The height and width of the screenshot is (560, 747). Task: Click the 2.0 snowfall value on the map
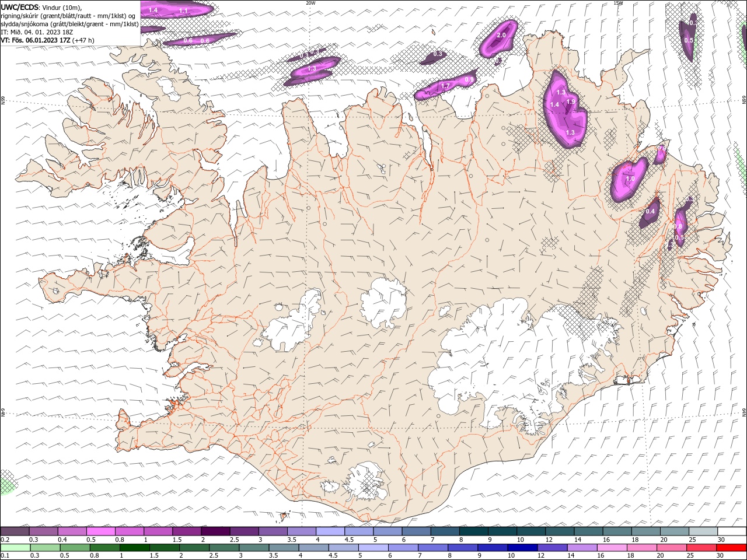pos(501,35)
